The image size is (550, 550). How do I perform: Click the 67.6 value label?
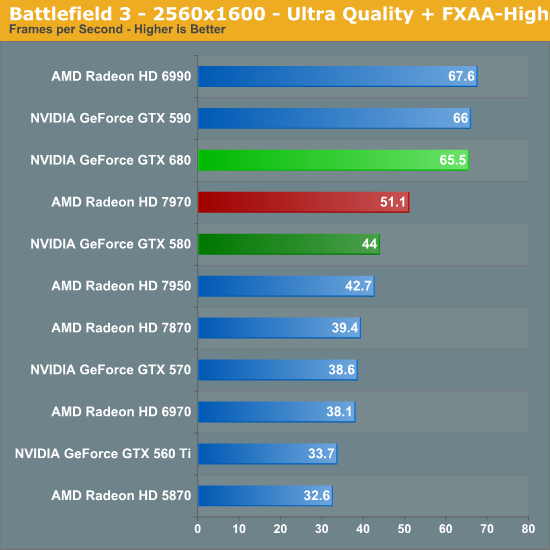click(461, 76)
